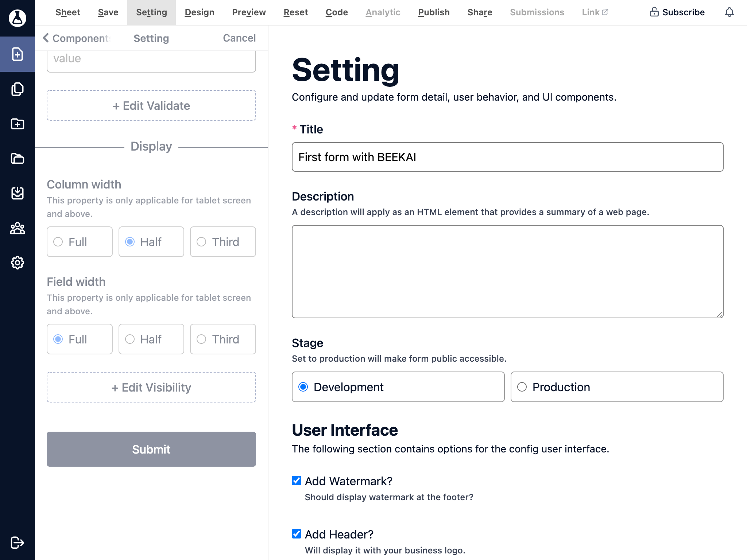Open the team/users panel icon
The image size is (747, 560).
coord(17,228)
